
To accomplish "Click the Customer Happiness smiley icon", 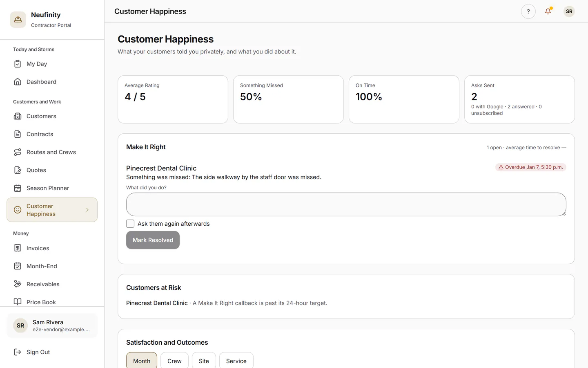I will 18,210.
